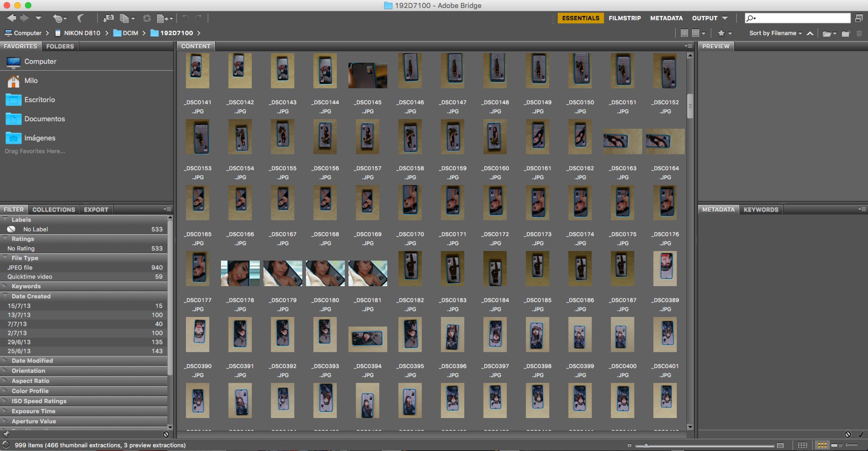This screenshot has width=868, height=451.
Task: Click the View Content as List icon
Action: [852, 445]
